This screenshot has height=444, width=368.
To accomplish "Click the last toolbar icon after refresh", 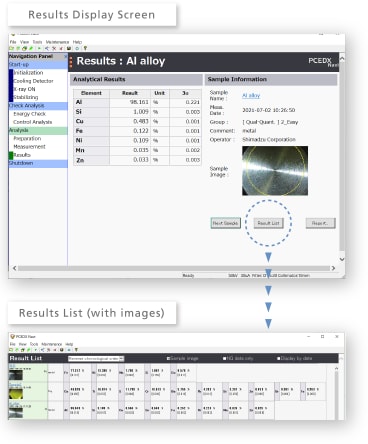I will pyautogui.click(x=85, y=48).
